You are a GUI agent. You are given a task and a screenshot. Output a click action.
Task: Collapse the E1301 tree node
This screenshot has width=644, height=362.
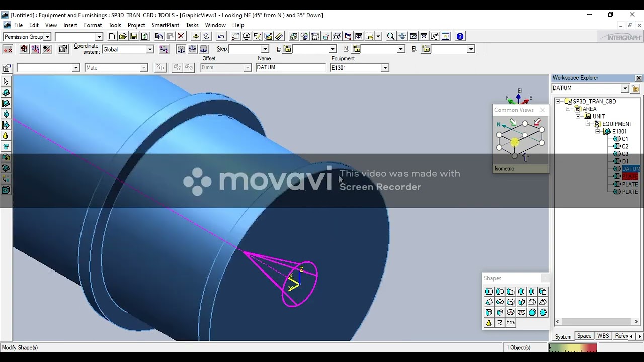tap(598, 131)
